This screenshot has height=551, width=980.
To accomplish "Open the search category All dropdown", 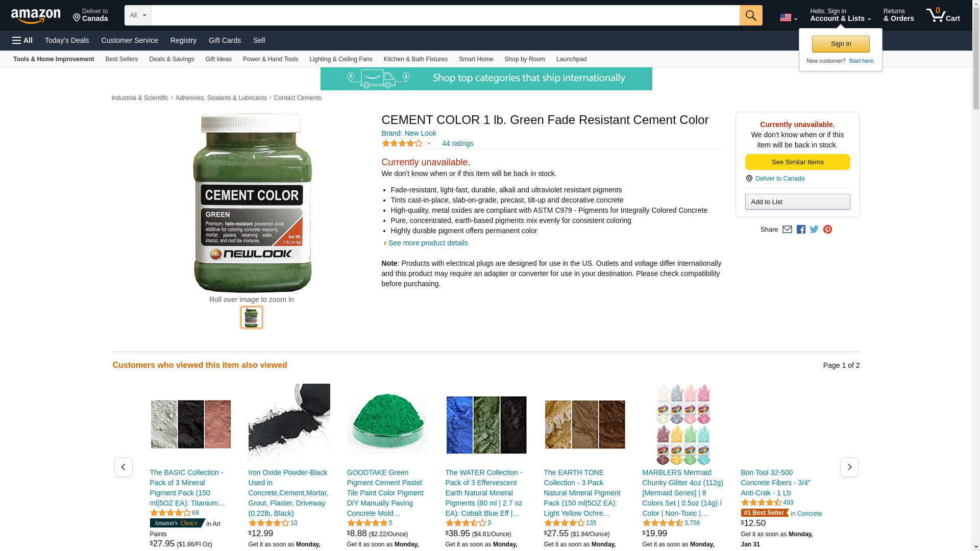I will point(138,15).
